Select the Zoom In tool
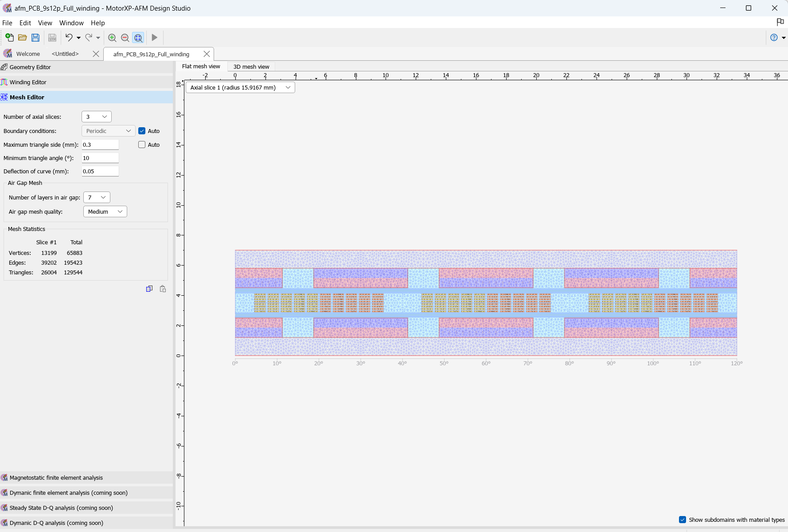The image size is (788, 532). 112,38
